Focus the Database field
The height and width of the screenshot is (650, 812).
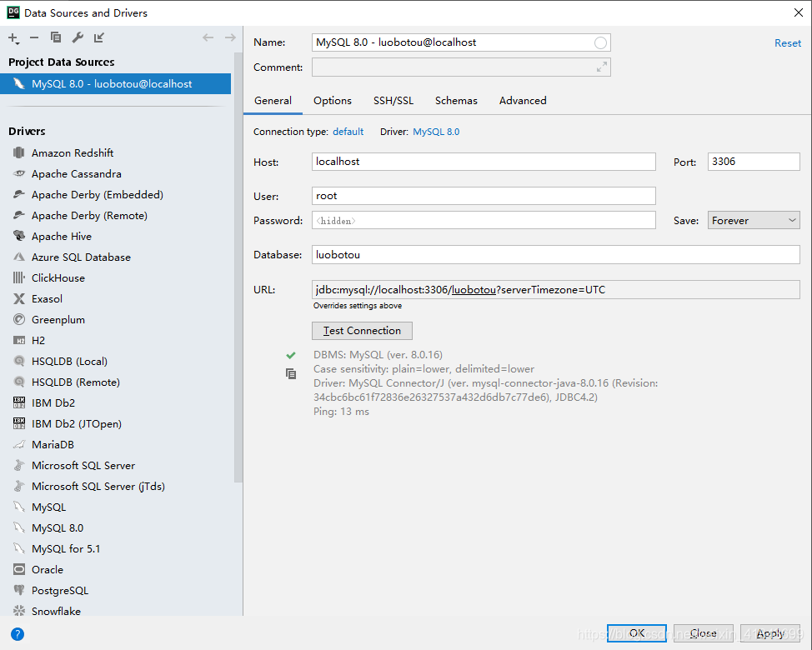click(x=556, y=255)
